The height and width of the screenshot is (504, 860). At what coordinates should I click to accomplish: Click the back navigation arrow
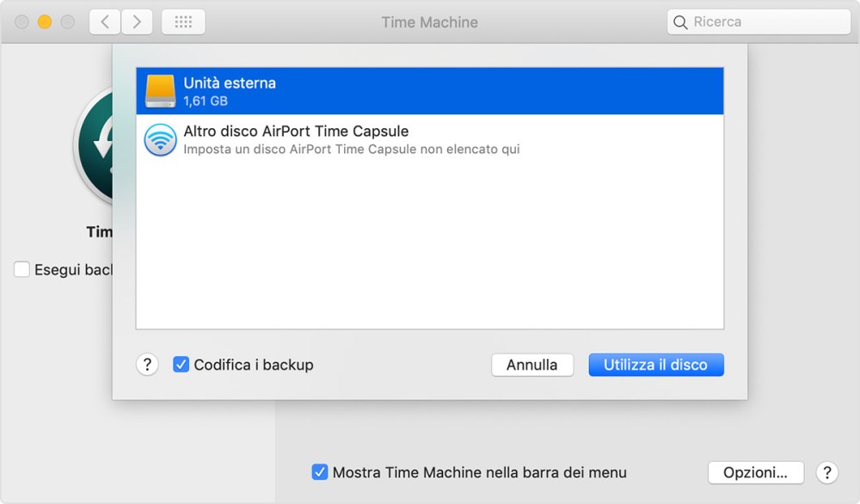coord(104,22)
